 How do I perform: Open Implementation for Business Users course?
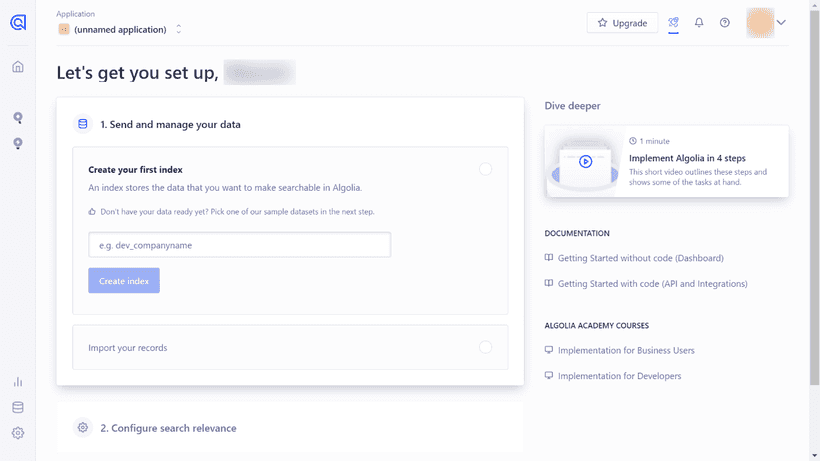pyautogui.click(x=626, y=350)
